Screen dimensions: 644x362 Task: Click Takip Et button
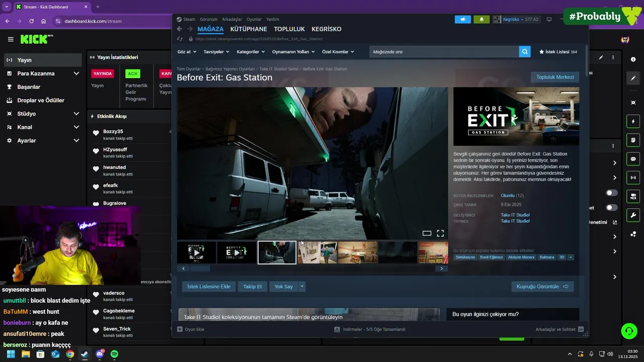coord(253,287)
